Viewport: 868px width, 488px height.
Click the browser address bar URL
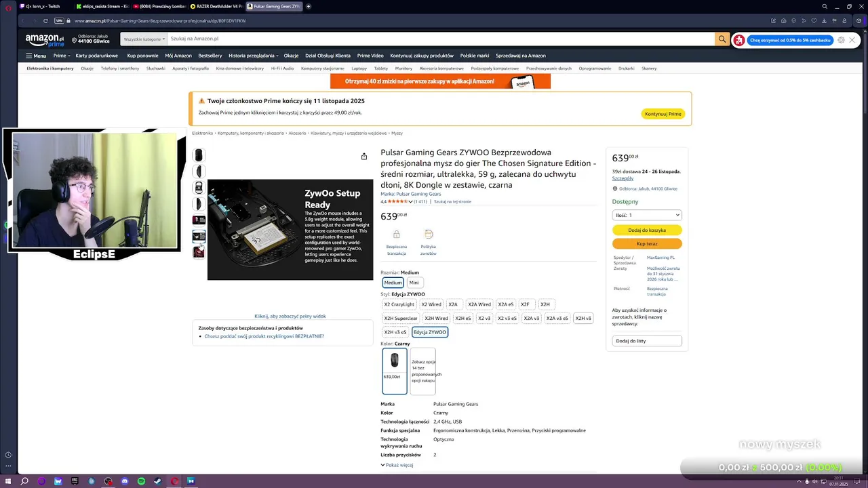(160, 21)
